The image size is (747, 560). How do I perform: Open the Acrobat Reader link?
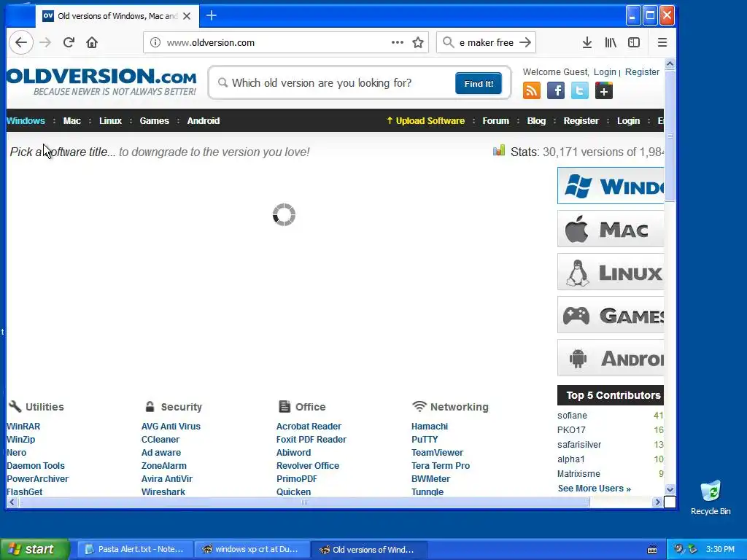tap(309, 426)
